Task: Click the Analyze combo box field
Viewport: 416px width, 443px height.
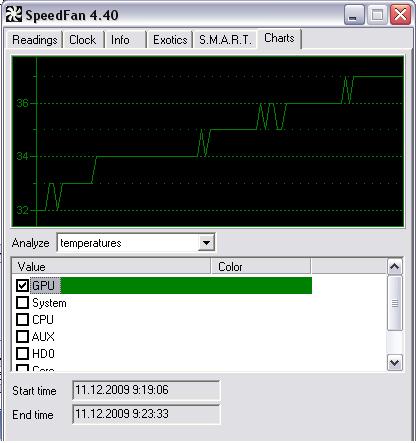Action: 136,243
